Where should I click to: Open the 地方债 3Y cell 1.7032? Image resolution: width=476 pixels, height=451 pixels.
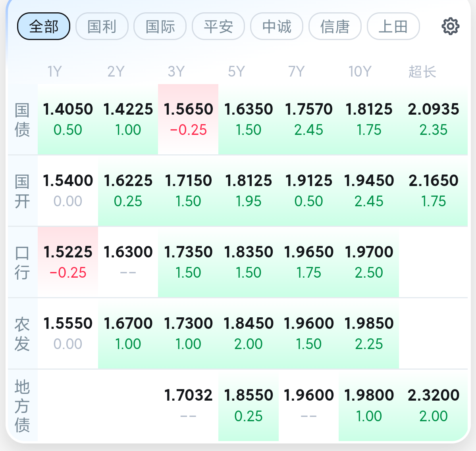point(188,405)
